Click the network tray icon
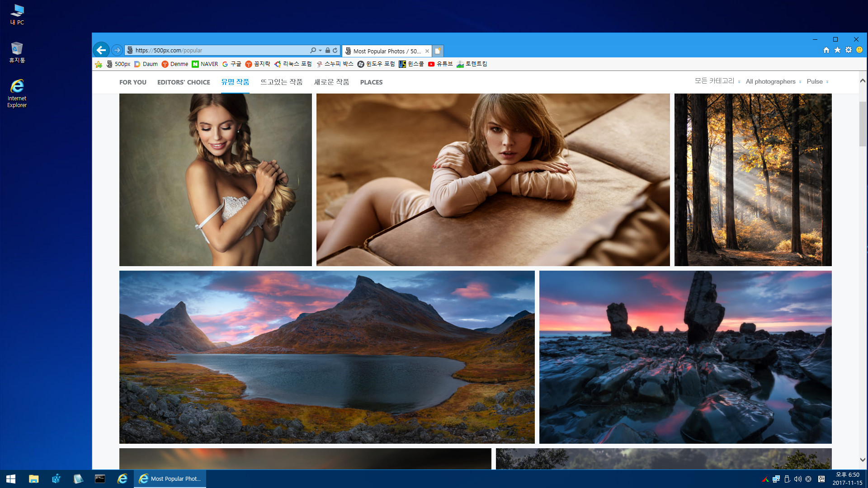The width and height of the screenshot is (868, 488). tap(776, 479)
